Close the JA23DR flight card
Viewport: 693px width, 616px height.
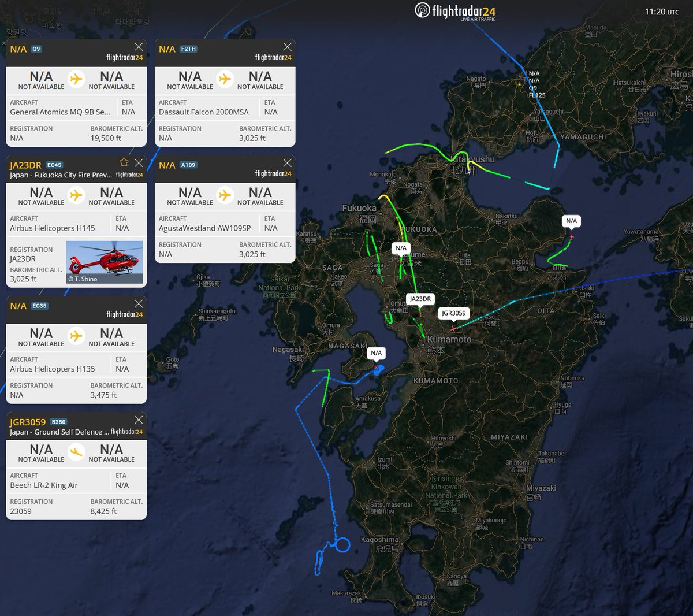click(x=139, y=163)
